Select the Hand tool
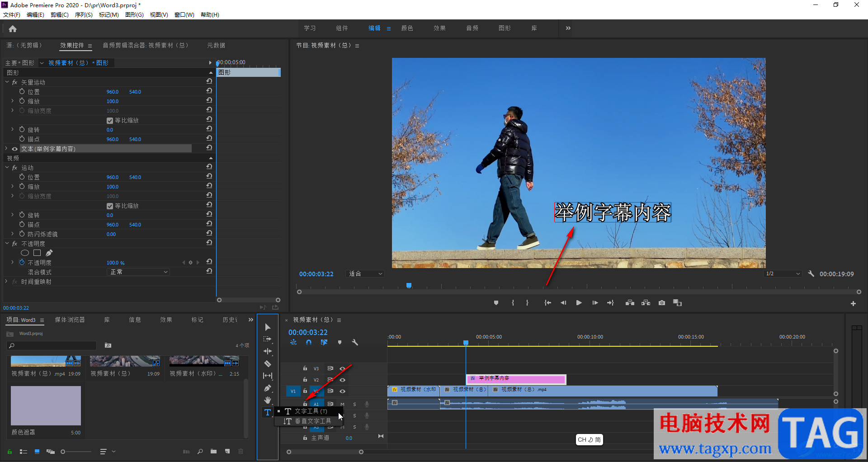Screen dimensions: 868x462 point(268,400)
